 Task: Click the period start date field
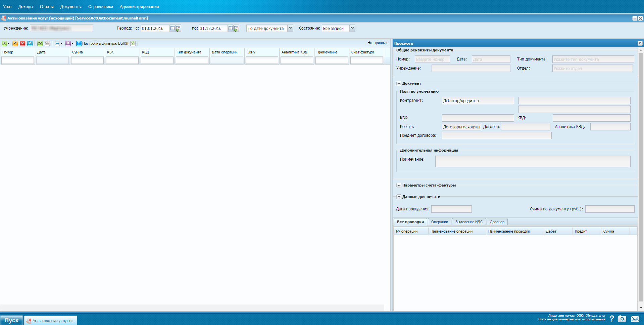click(155, 28)
